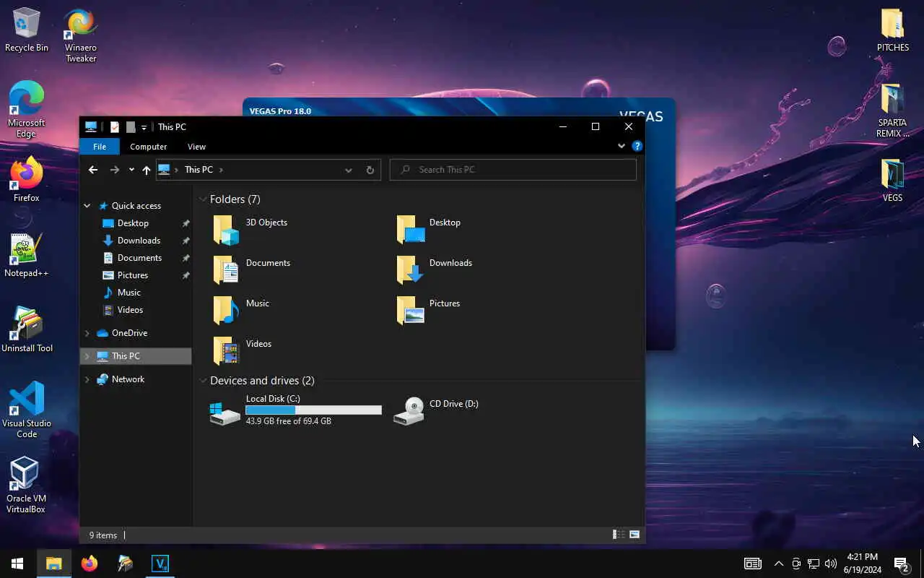924x578 pixels.
Task: Open clock showing 4:21 PM
Action: point(862,564)
